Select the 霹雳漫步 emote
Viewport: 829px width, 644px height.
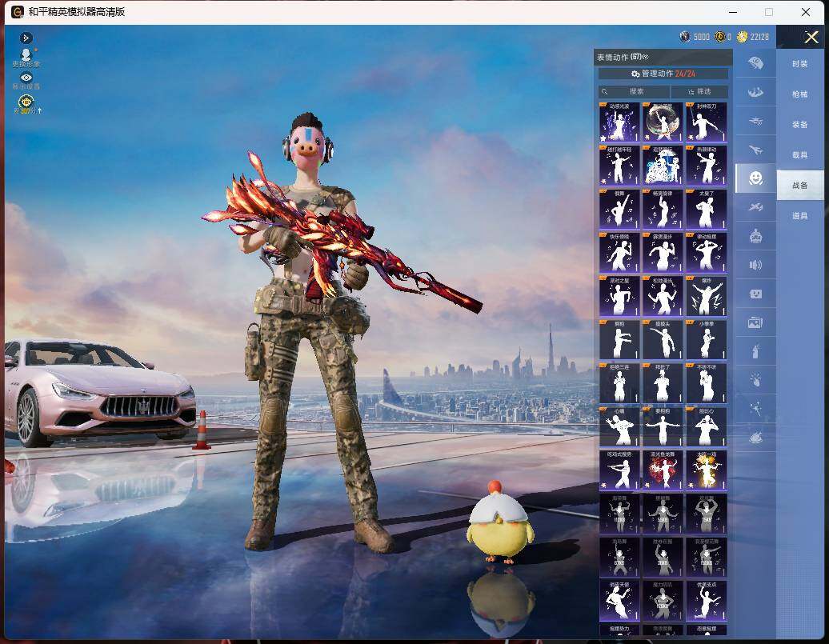tap(663, 252)
